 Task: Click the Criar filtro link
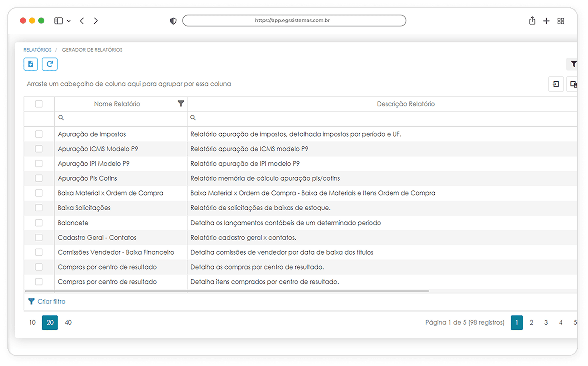tap(51, 301)
